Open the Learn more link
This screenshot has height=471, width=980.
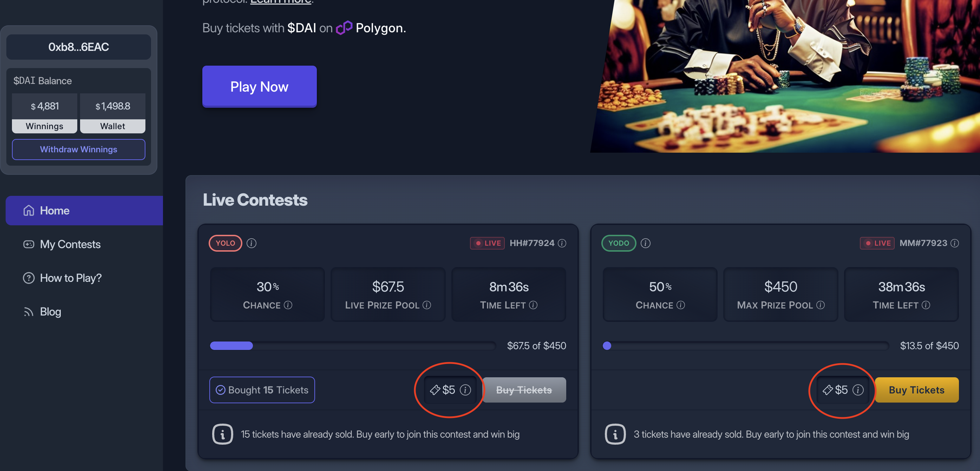click(x=280, y=2)
